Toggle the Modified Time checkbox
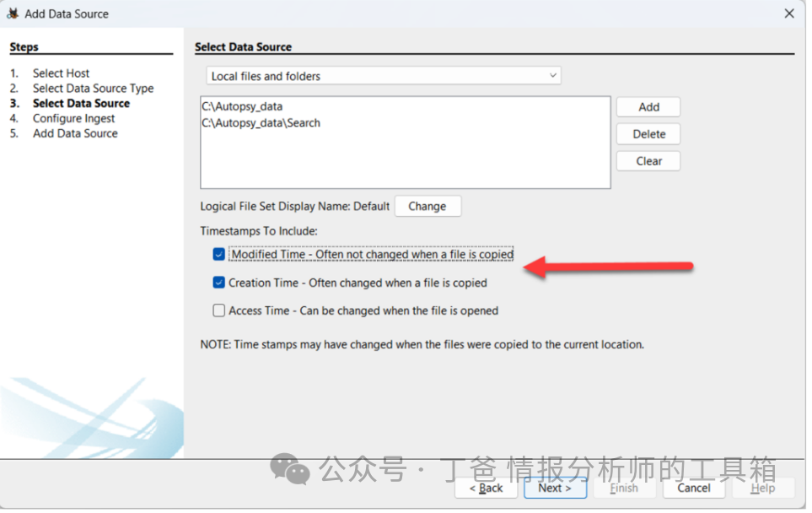The image size is (812, 513). tap(220, 256)
